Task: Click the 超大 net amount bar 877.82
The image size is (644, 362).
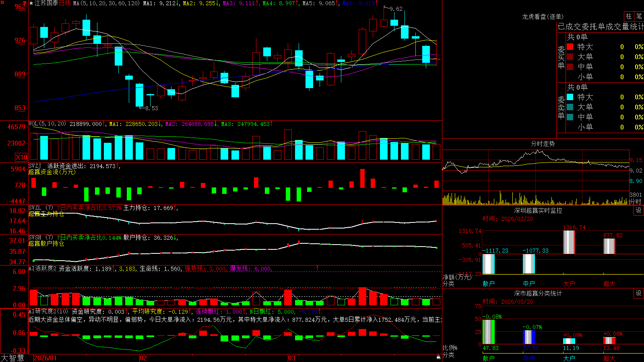Action: [609, 246]
